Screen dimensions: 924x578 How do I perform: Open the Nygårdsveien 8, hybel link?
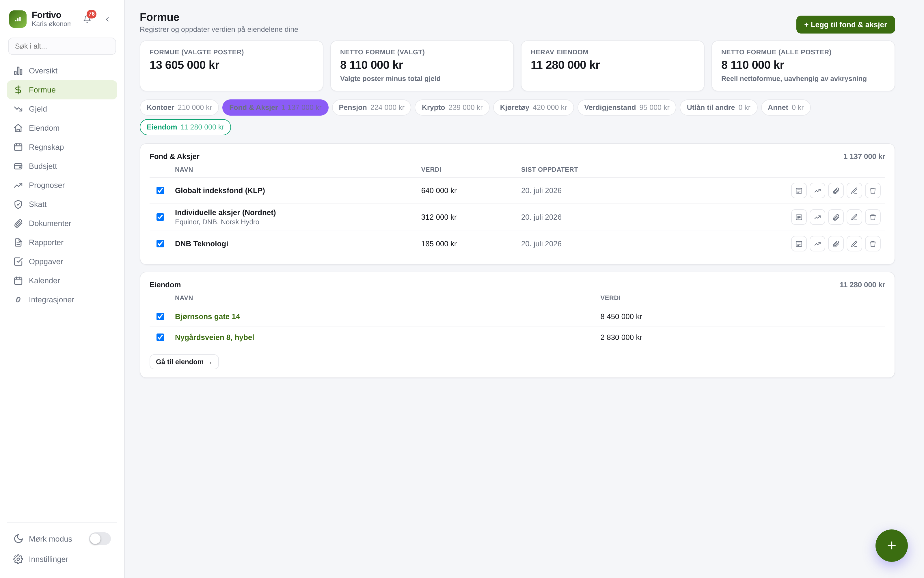point(214,337)
